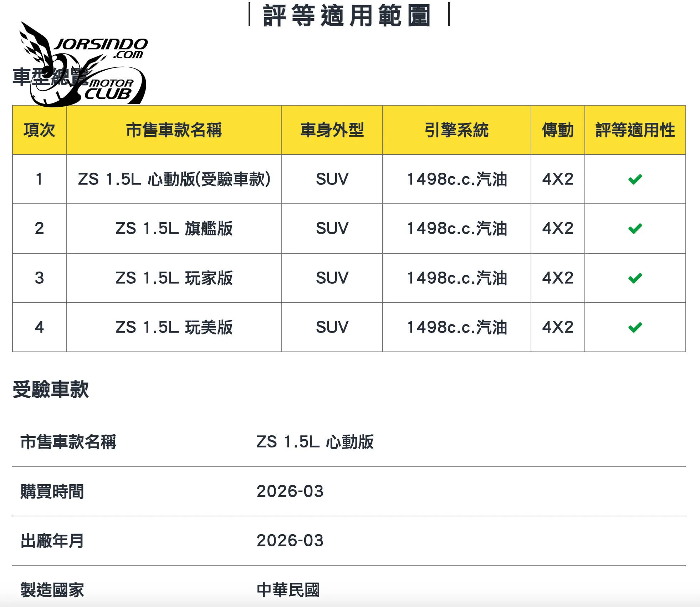700x607 pixels.
Task: Click the 傳動 column header
Action: click(558, 130)
